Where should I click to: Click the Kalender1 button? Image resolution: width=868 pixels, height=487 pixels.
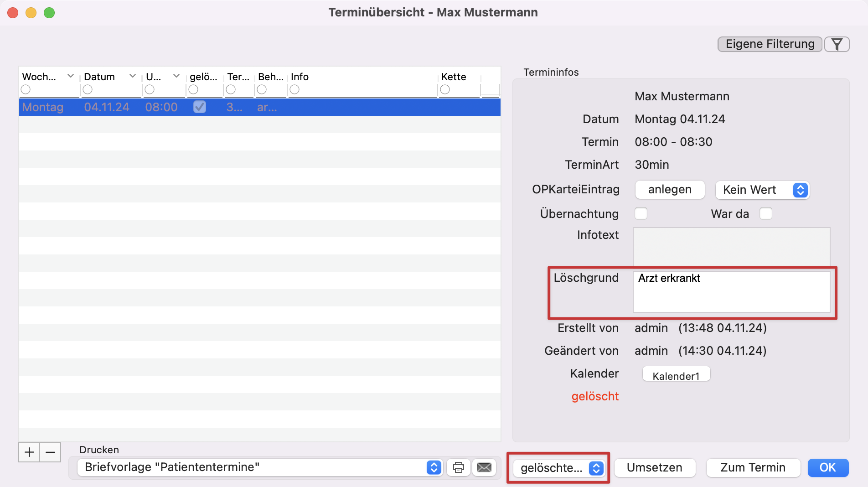click(676, 374)
